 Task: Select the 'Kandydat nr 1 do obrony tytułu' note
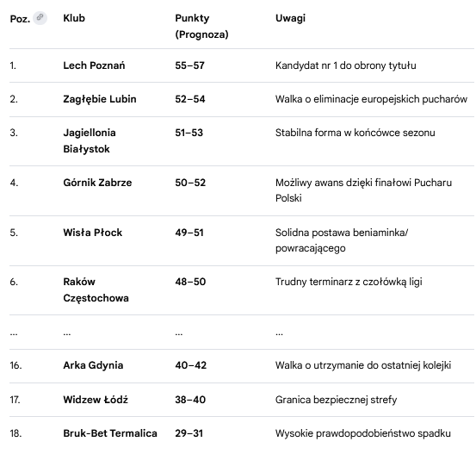pos(346,65)
